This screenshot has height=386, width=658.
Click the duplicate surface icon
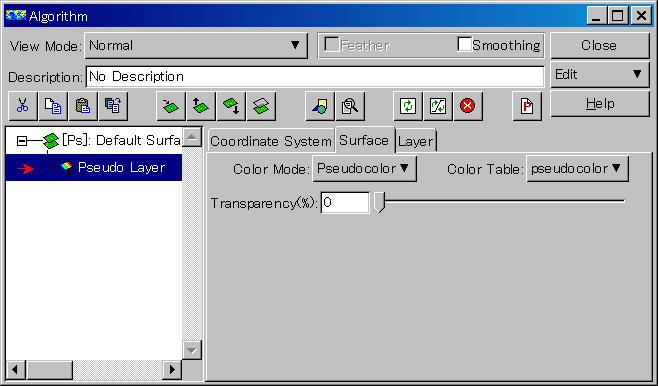click(x=261, y=106)
